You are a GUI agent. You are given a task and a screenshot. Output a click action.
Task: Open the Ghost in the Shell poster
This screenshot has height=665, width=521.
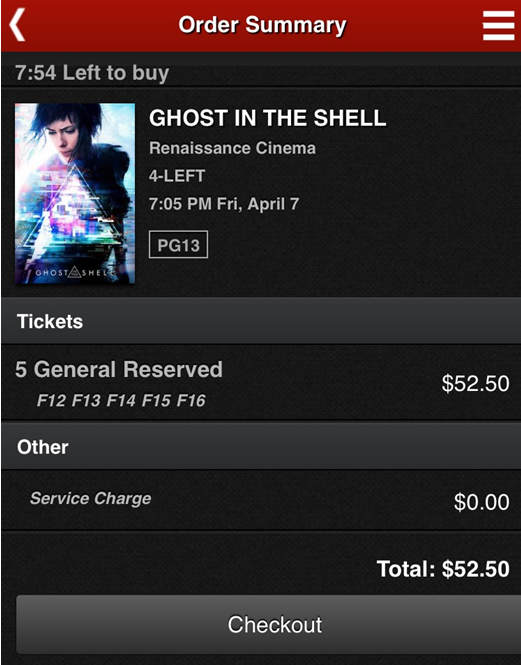[75, 193]
